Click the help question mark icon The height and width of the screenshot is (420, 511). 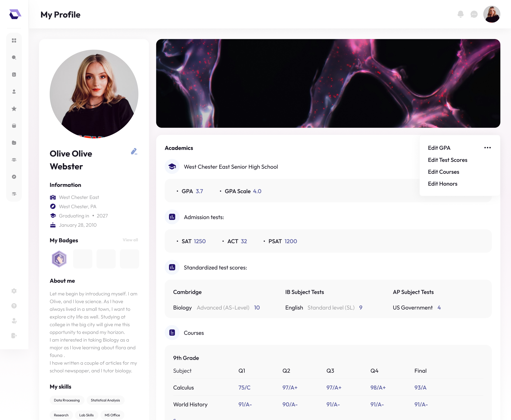click(14, 306)
